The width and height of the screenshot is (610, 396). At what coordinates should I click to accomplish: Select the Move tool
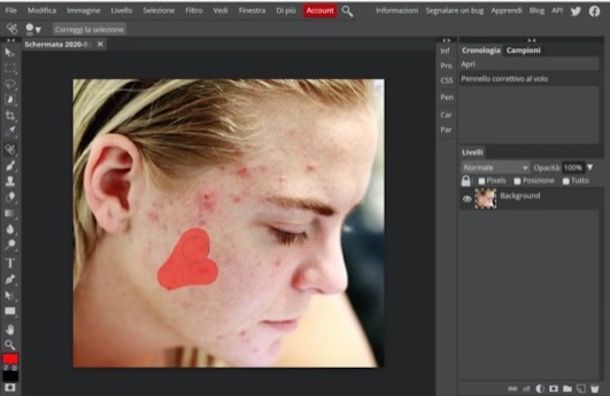tap(10, 52)
